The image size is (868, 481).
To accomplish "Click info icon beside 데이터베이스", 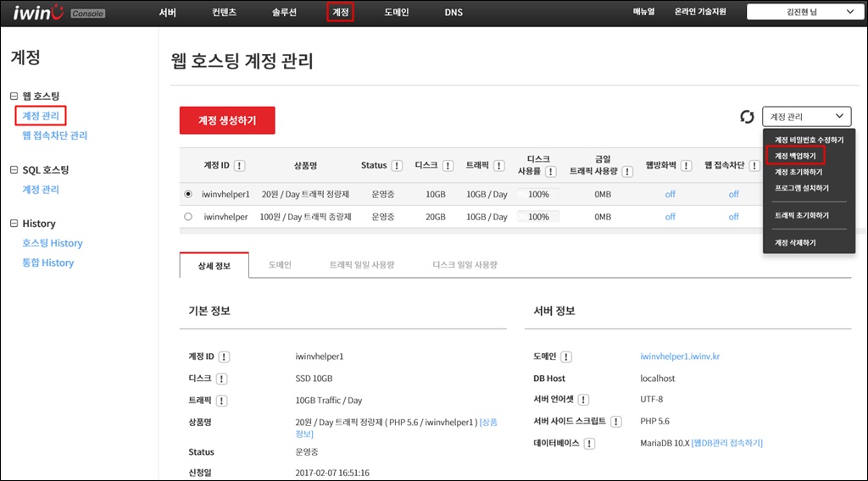I will [x=589, y=444].
